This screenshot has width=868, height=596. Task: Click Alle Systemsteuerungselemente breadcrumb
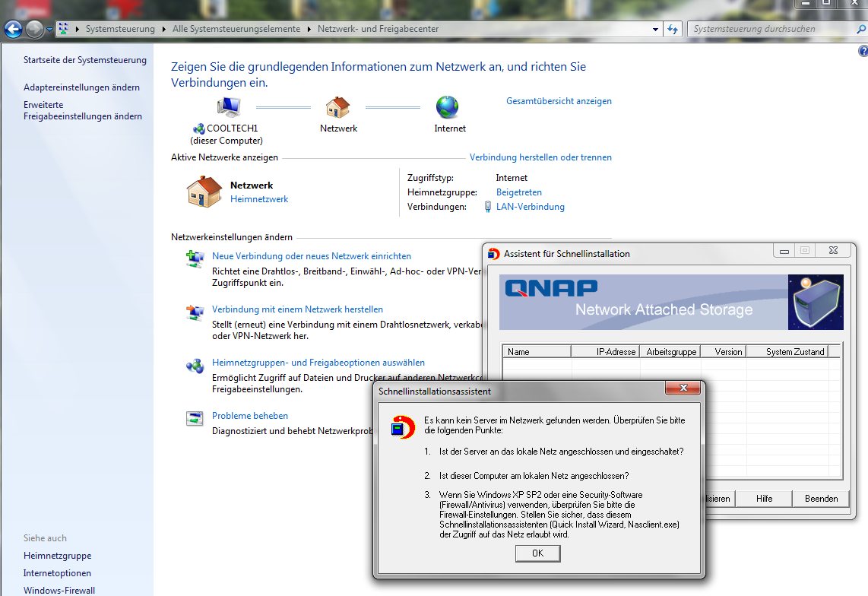(235, 30)
